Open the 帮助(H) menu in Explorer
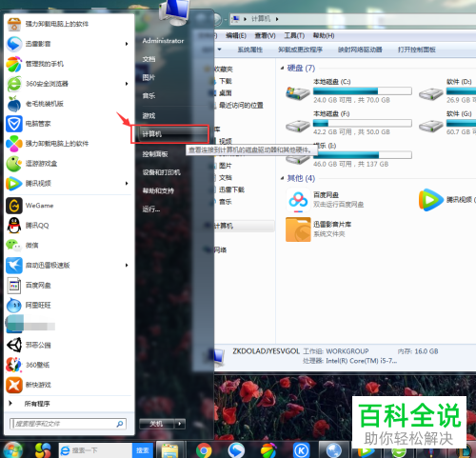 click(x=324, y=35)
